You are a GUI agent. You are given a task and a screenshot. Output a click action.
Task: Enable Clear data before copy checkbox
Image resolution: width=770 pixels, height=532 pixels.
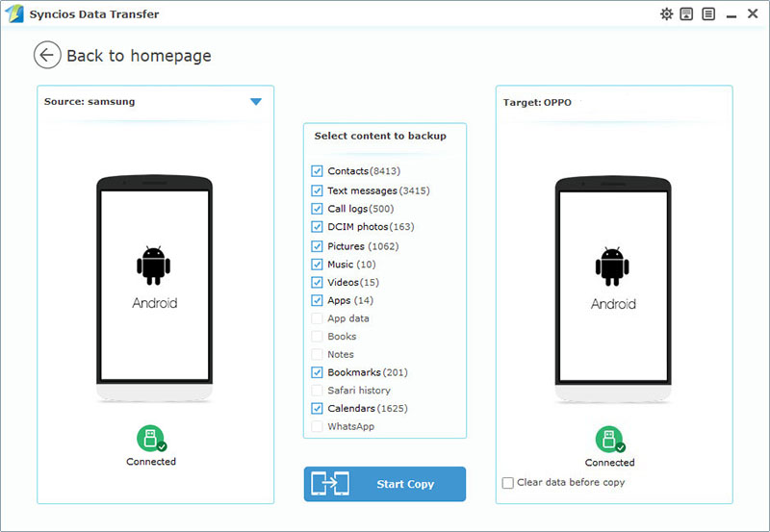pyautogui.click(x=508, y=482)
